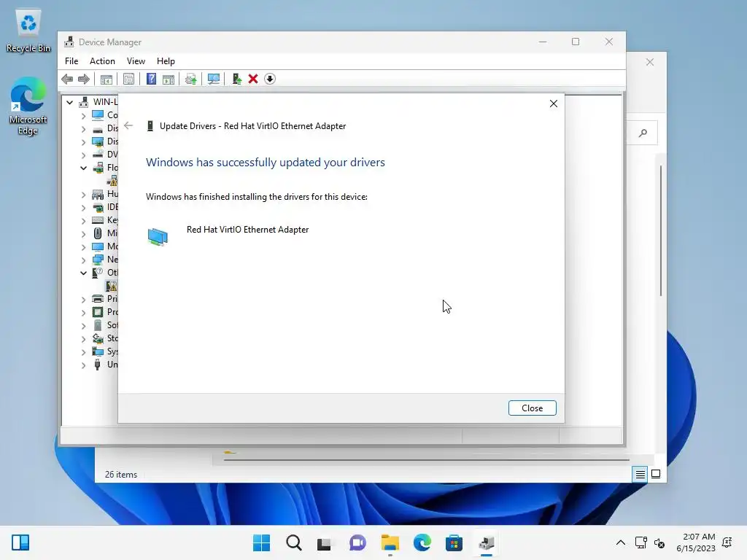
Task: Click the red X Uninstall device icon
Action: pyautogui.click(x=253, y=79)
